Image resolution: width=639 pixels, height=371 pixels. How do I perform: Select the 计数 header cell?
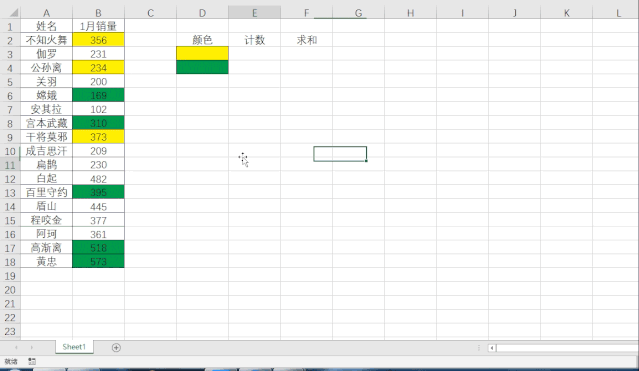[254, 40]
